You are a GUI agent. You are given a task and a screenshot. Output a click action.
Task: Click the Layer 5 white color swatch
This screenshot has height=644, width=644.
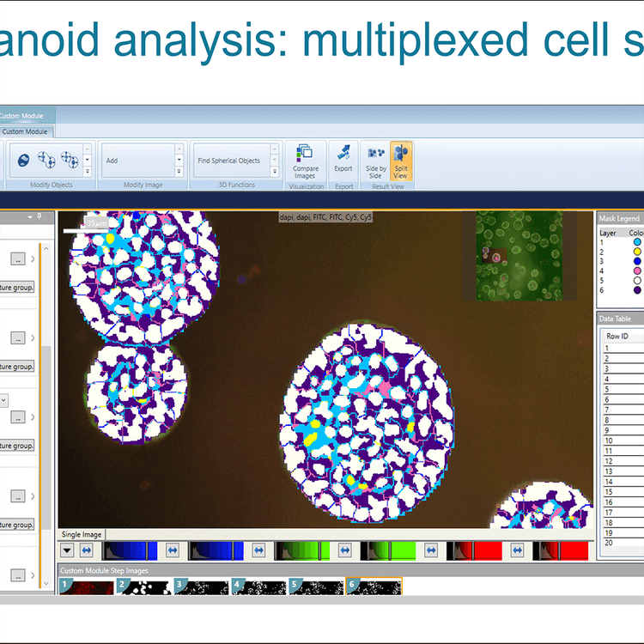637,281
